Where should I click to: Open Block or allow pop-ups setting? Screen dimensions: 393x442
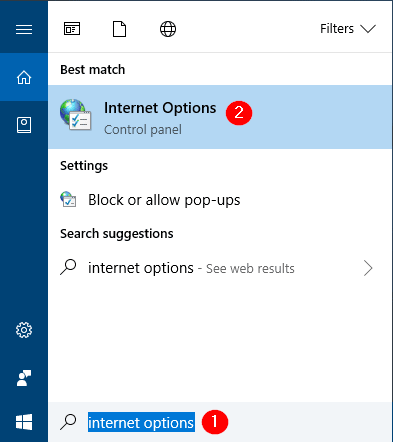point(220,200)
